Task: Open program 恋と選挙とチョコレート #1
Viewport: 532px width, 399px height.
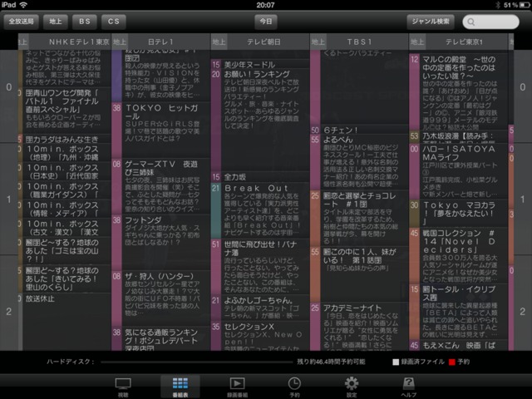Action: pyautogui.click(x=359, y=218)
